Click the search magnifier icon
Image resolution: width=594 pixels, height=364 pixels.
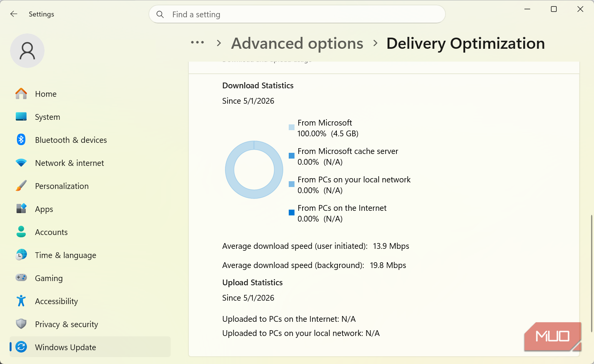coord(160,15)
